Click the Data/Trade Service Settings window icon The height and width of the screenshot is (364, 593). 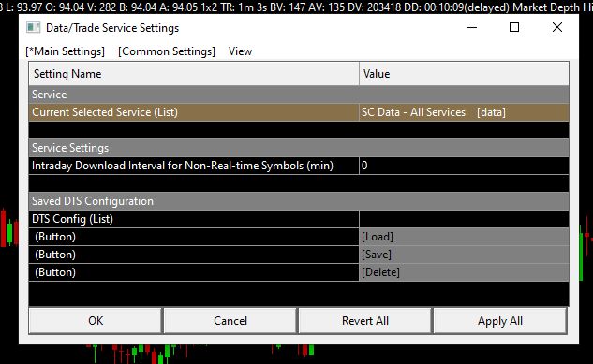[33, 27]
